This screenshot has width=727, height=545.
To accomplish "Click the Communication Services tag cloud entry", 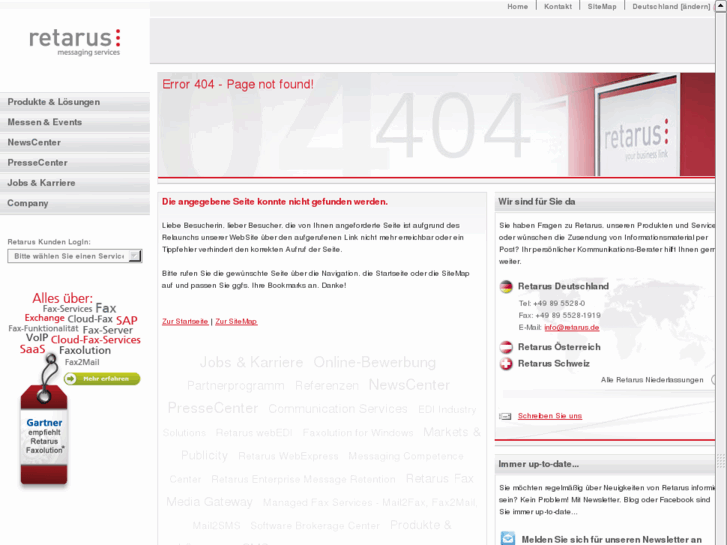I will pyautogui.click(x=338, y=409).
